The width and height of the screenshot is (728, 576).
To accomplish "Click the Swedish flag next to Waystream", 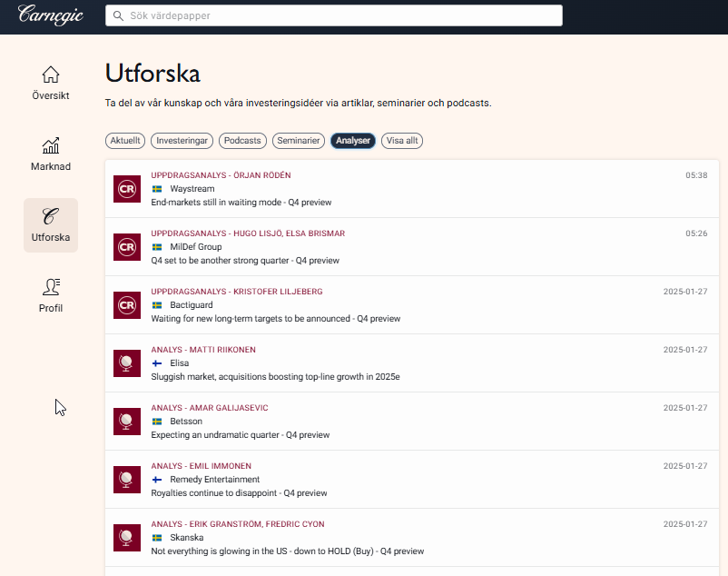I will coord(157,189).
